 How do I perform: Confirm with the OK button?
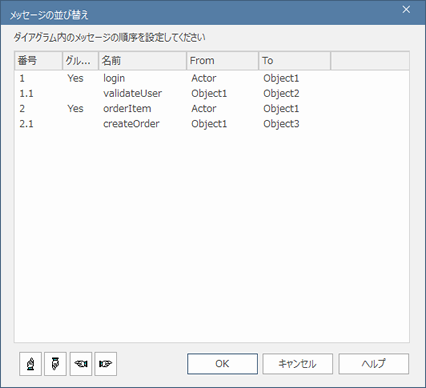click(222, 364)
